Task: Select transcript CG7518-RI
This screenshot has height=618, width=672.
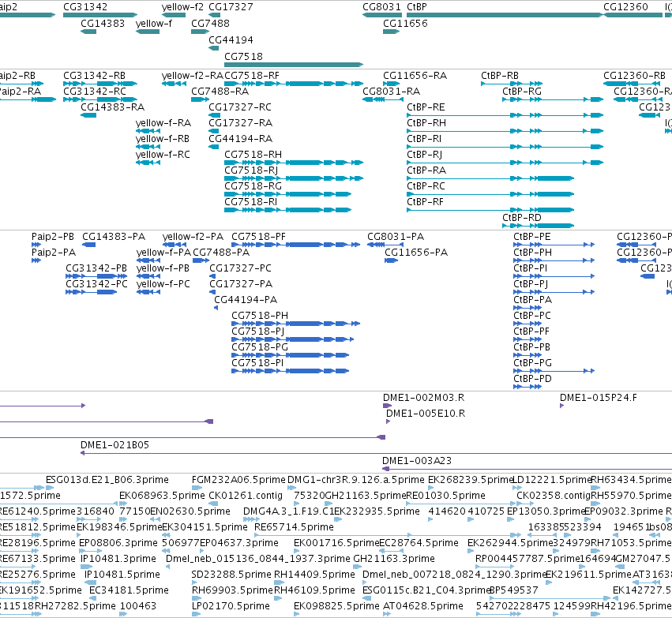Action: tap(250, 202)
